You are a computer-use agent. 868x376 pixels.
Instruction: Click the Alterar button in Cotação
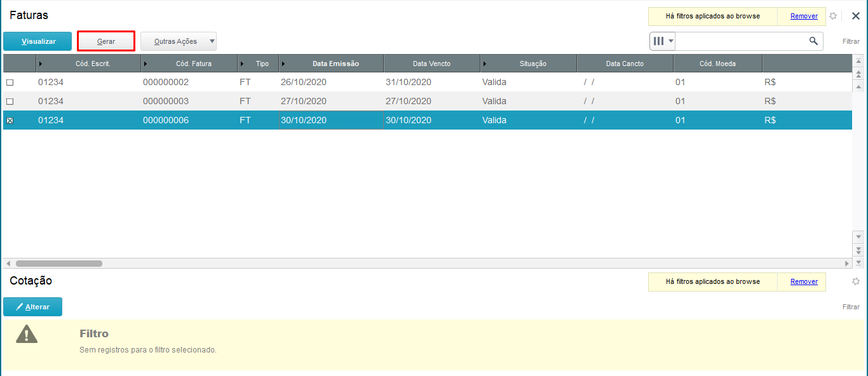[x=33, y=307]
